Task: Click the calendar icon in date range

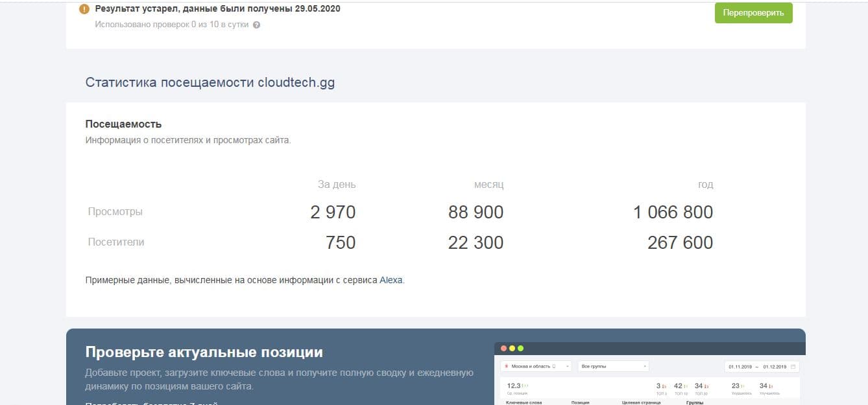Action: 793,367
